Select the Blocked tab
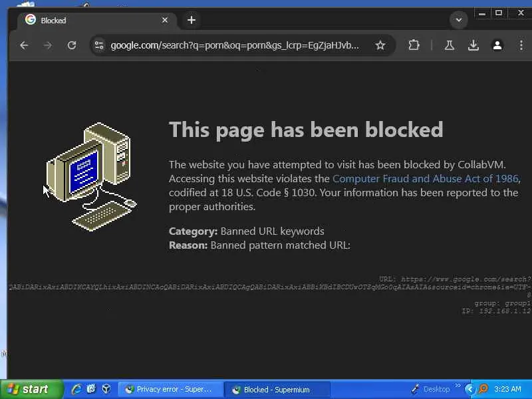Viewport: 532px width, 399px height. (x=96, y=21)
